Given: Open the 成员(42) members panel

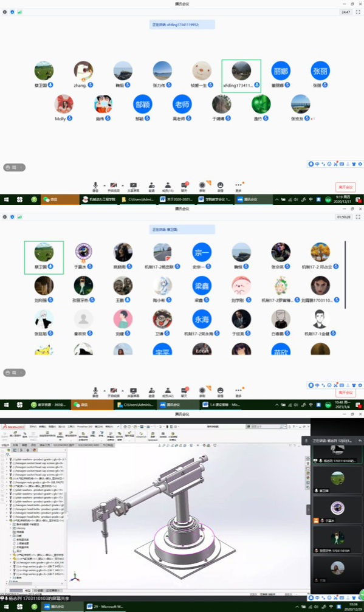Looking at the screenshot, I should pyautogui.click(x=168, y=392).
